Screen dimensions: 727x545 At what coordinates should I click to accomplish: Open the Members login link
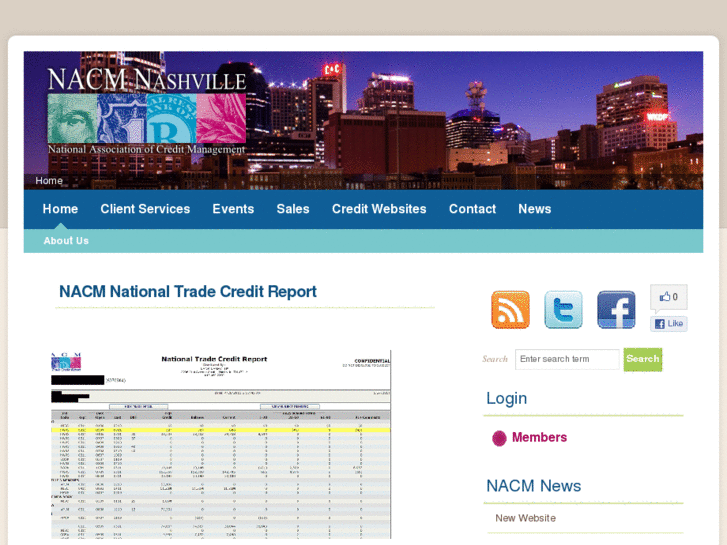539,437
